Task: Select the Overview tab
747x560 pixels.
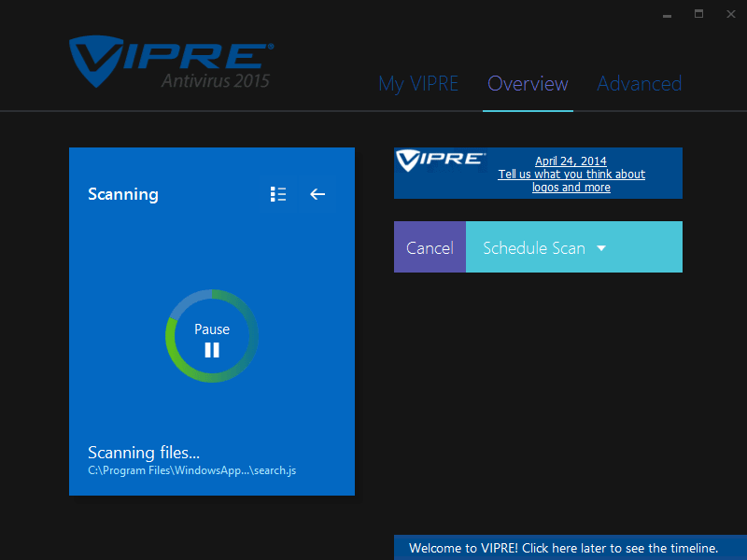Action: pos(527,84)
